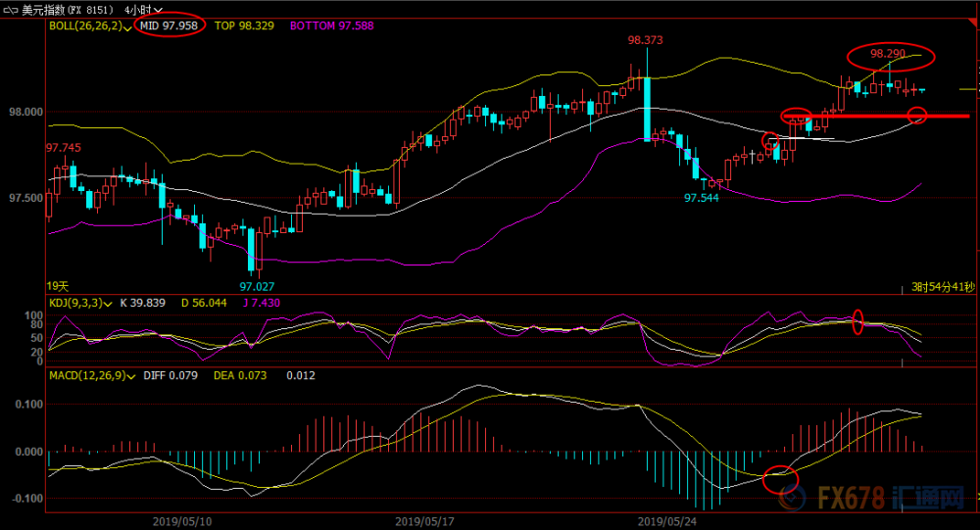The height and width of the screenshot is (530, 980).
Task: Select the TOP 98.329 band label
Action: [244, 25]
